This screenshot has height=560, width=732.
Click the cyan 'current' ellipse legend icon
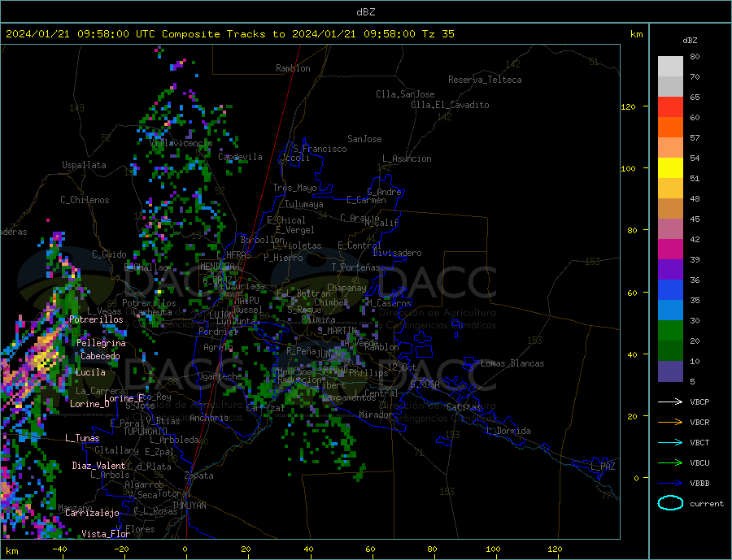pos(670,503)
